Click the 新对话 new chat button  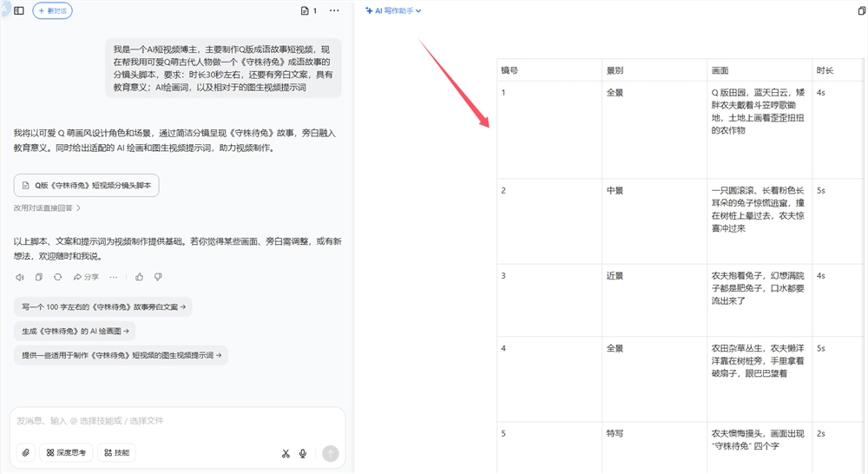tap(53, 10)
